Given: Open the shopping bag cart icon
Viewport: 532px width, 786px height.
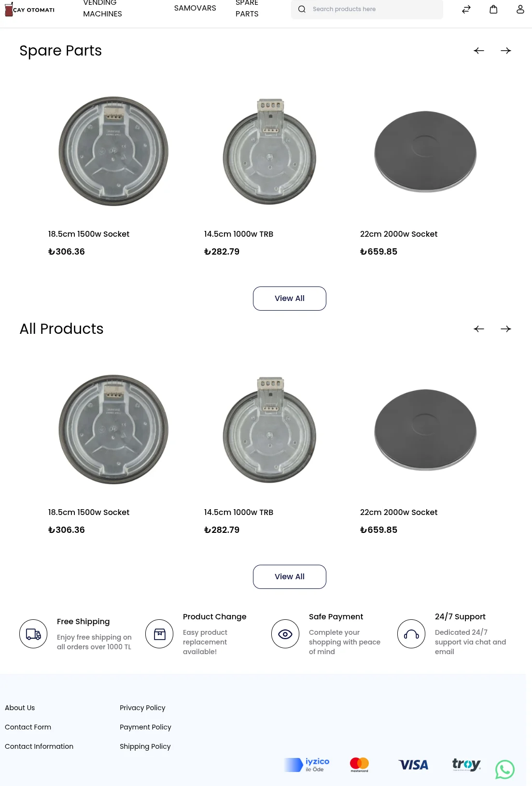Looking at the screenshot, I should pos(493,9).
